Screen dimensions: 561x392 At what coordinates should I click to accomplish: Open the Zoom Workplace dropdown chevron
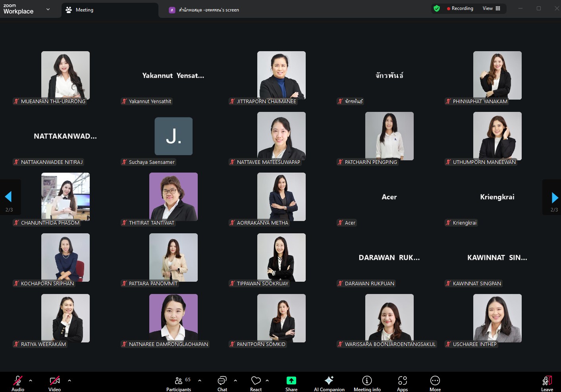click(x=48, y=9)
